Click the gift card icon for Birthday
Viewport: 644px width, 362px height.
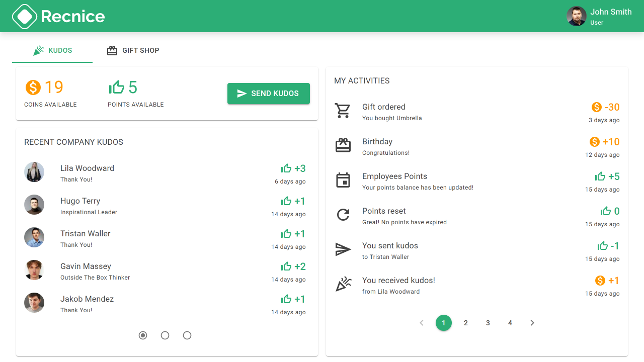343,145
